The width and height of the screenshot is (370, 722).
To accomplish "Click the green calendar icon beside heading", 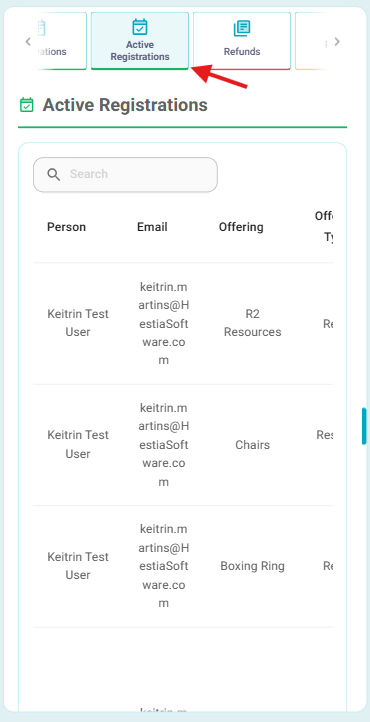I will click(27, 105).
